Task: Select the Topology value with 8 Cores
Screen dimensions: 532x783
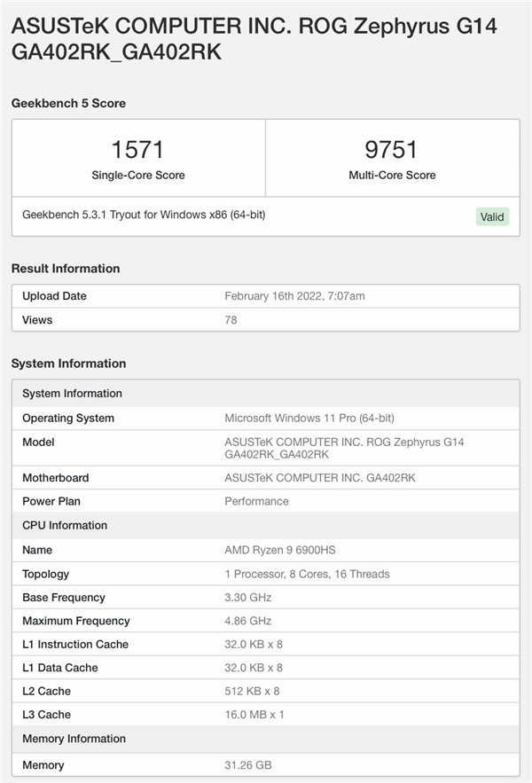Action: (x=307, y=574)
